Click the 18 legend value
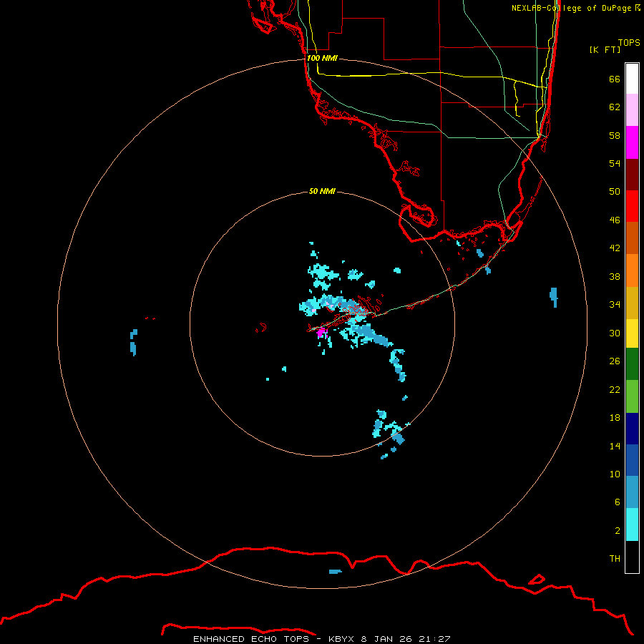This screenshot has width=644, height=644. [615, 418]
